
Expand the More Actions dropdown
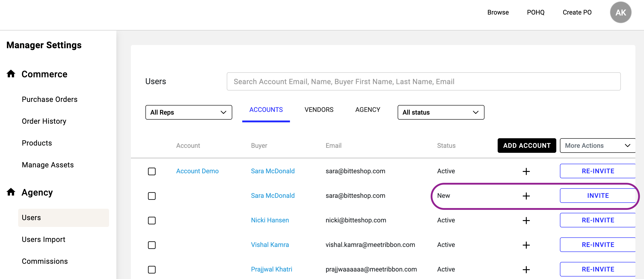coord(597,145)
